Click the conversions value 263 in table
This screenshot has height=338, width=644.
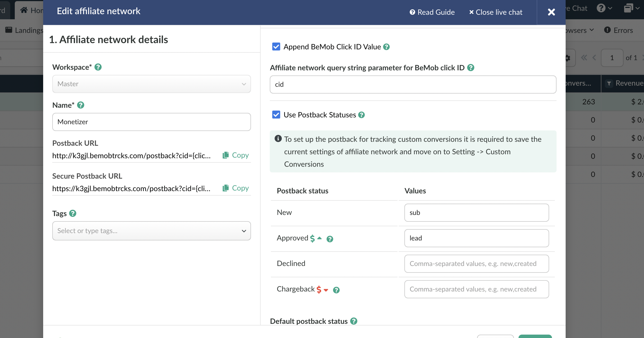click(x=588, y=102)
